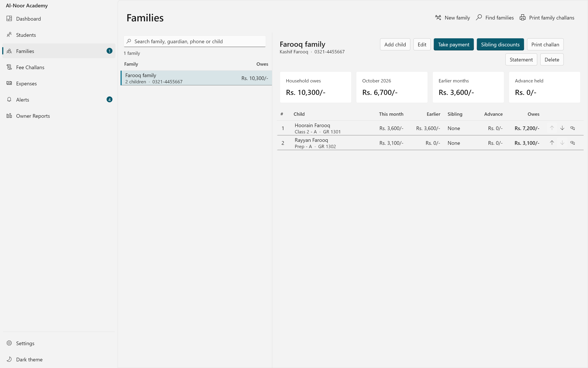Click the Advance held summary card

[544, 87]
